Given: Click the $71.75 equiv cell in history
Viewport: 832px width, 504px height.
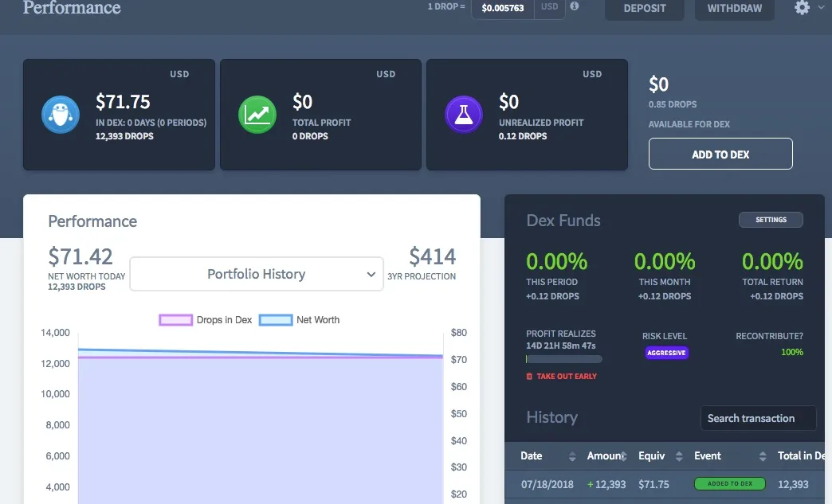Looking at the screenshot, I should [x=653, y=484].
